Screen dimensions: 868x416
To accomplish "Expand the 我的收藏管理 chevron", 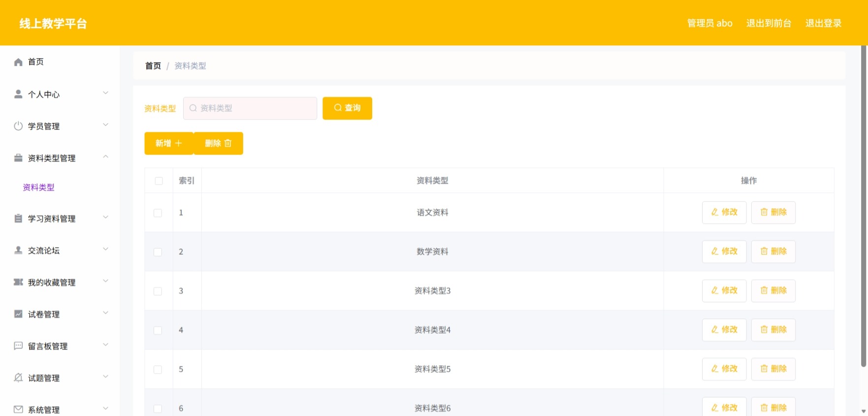I will tap(105, 281).
